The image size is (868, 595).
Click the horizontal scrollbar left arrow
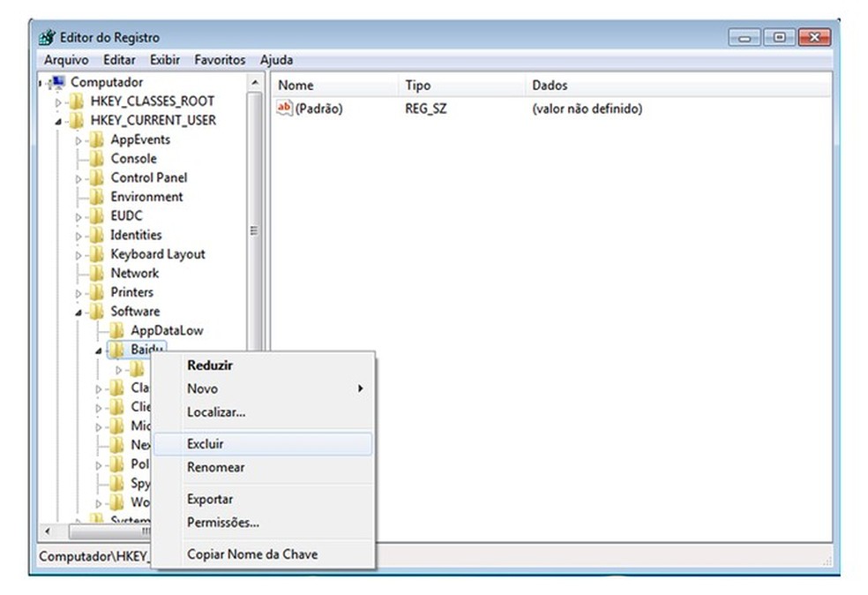49,531
